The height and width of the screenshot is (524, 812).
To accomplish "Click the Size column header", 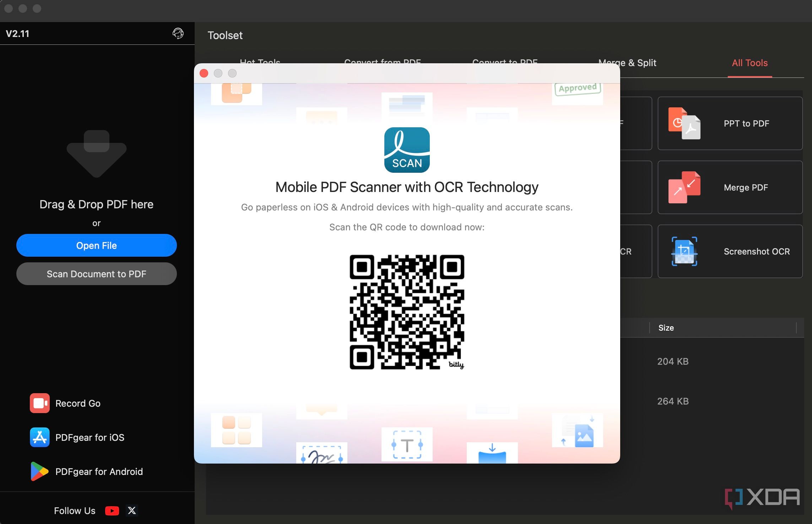I will tap(666, 328).
